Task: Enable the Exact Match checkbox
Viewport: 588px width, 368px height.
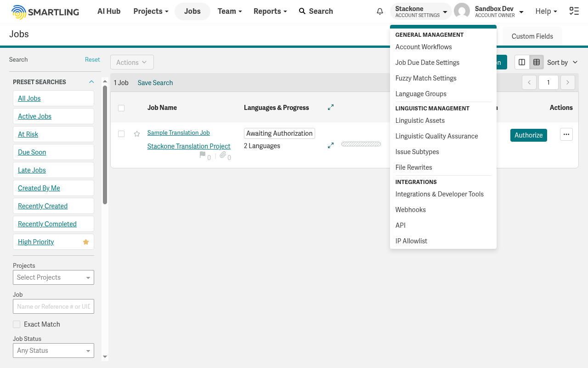Action: pyautogui.click(x=17, y=324)
